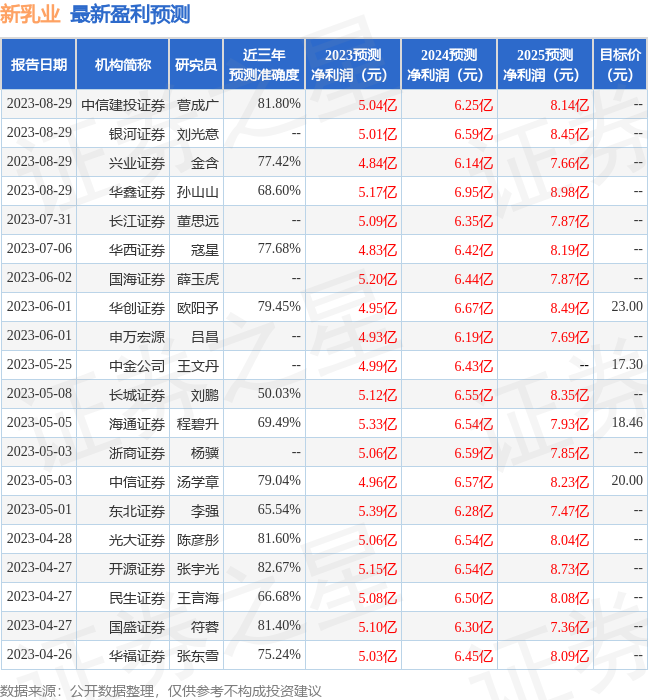
Task: Click researcher name 张宇光
Action: (x=198, y=569)
